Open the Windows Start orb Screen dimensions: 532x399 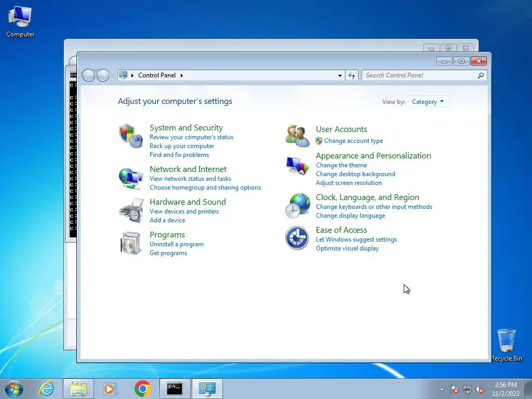(x=14, y=389)
